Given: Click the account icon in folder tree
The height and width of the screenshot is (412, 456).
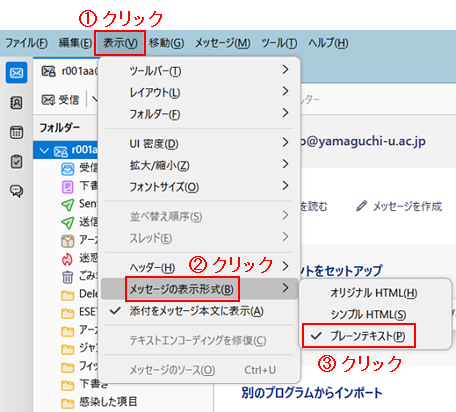Looking at the screenshot, I should point(61,151).
